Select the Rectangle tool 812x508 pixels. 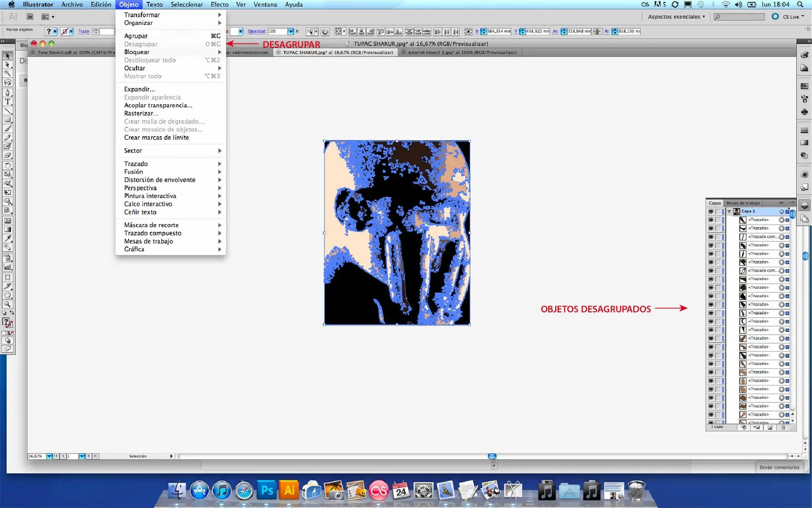click(7, 119)
